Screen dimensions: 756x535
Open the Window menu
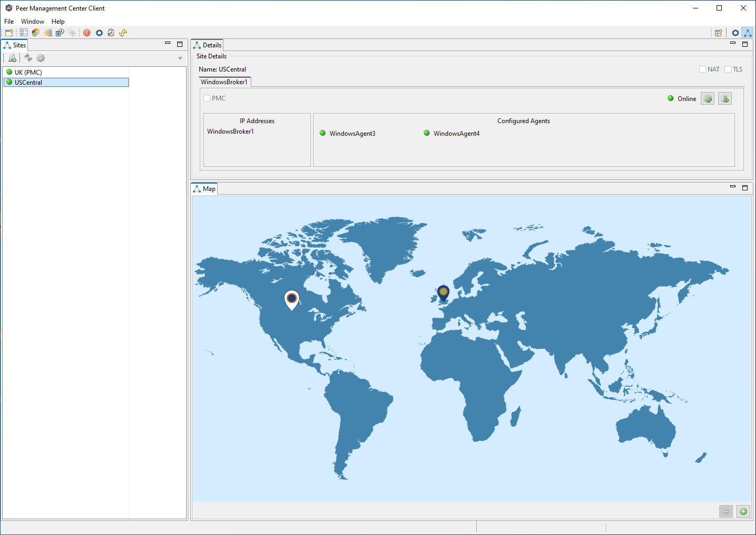[x=32, y=22]
